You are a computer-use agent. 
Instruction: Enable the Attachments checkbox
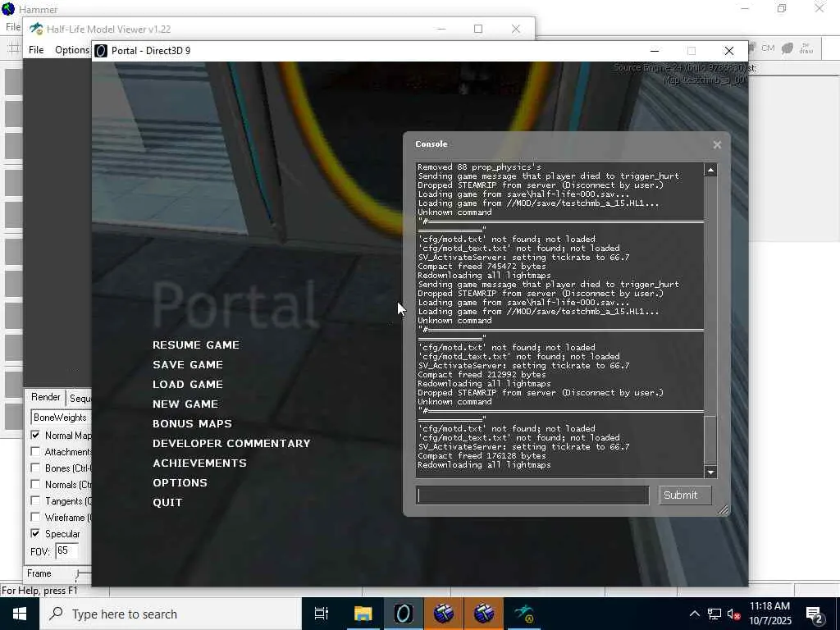pyautogui.click(x=35, y=452)
